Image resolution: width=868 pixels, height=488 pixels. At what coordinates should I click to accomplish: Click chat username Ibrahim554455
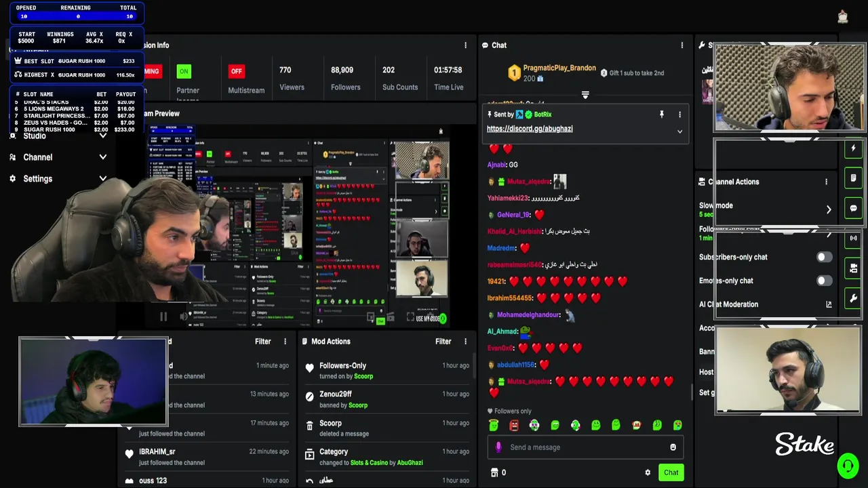click(x=510, y=298)
